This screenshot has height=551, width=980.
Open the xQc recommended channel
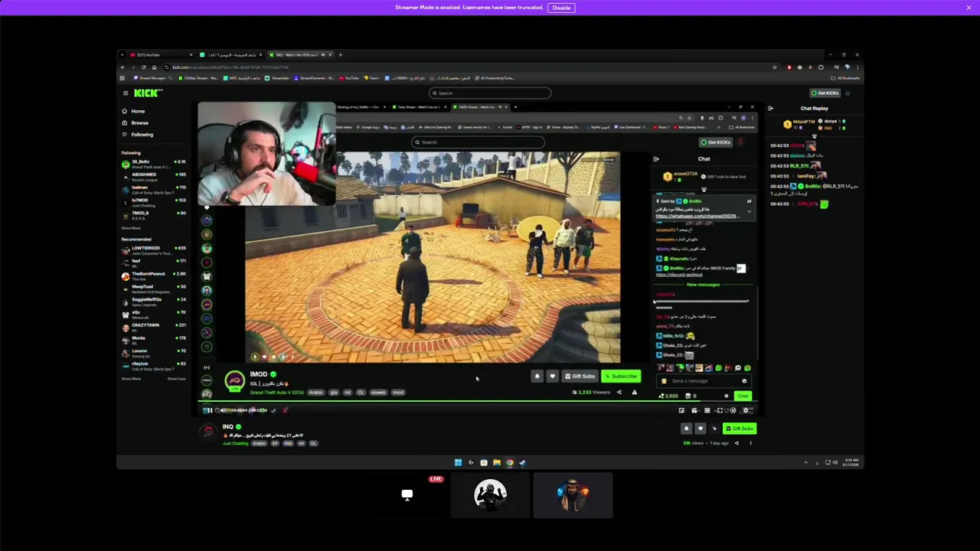click(x=153, y=314)
